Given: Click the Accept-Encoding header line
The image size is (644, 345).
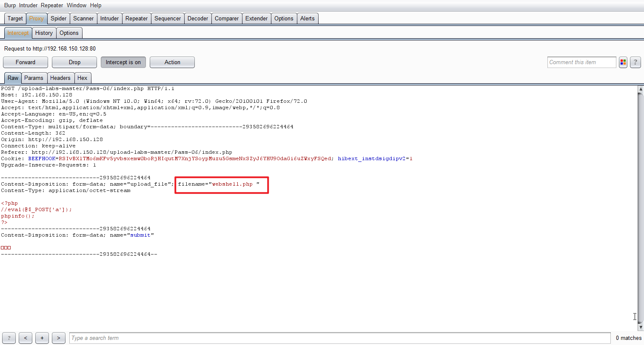Looking at the screenshot, I should pyautogui.click(x=52, y=120).
